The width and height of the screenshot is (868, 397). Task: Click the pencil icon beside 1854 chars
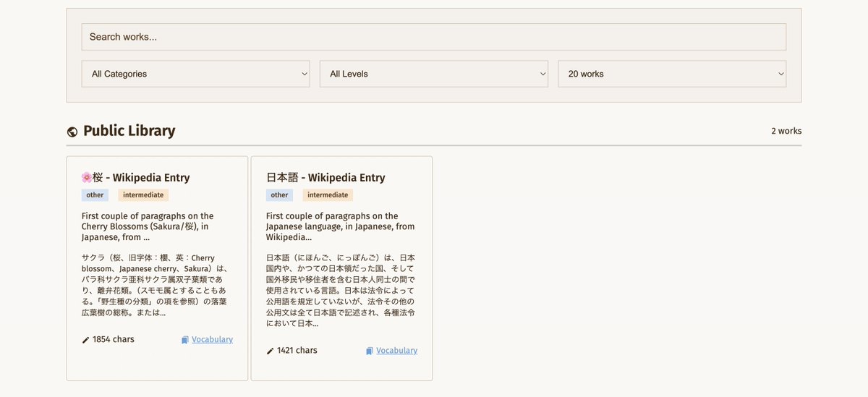pyautogui.click(x=86, y=340)
